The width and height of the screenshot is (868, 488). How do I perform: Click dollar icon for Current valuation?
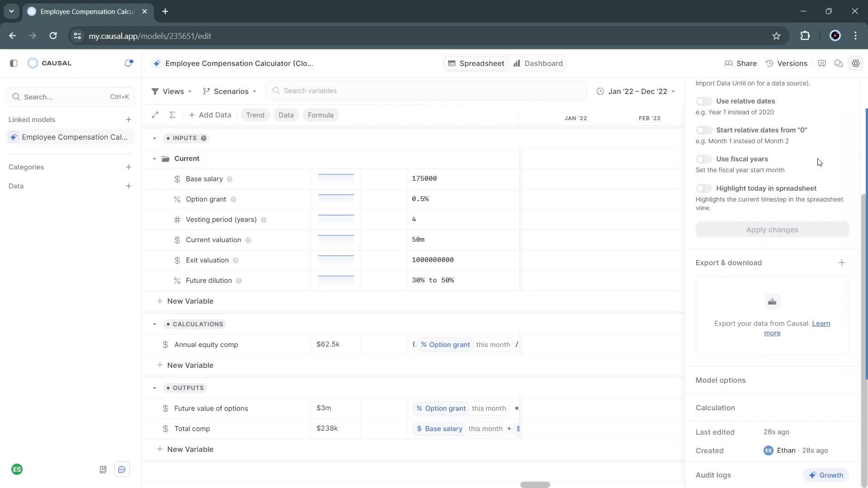[177, 240]
